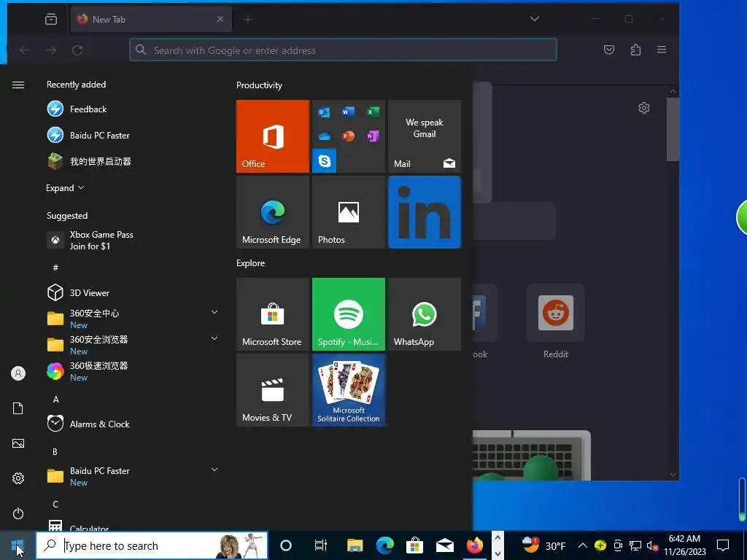Open Firefox list all tabs dropdown
The width and height of the screenshot is (747, 560).
535,19
